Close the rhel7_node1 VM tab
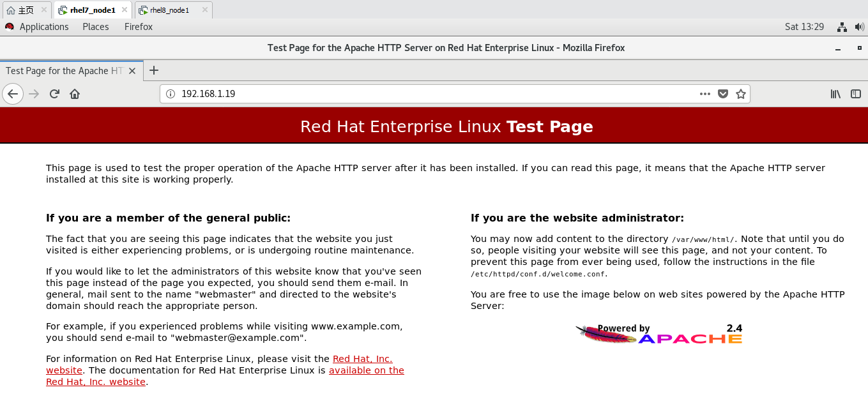 coord(125,10)
